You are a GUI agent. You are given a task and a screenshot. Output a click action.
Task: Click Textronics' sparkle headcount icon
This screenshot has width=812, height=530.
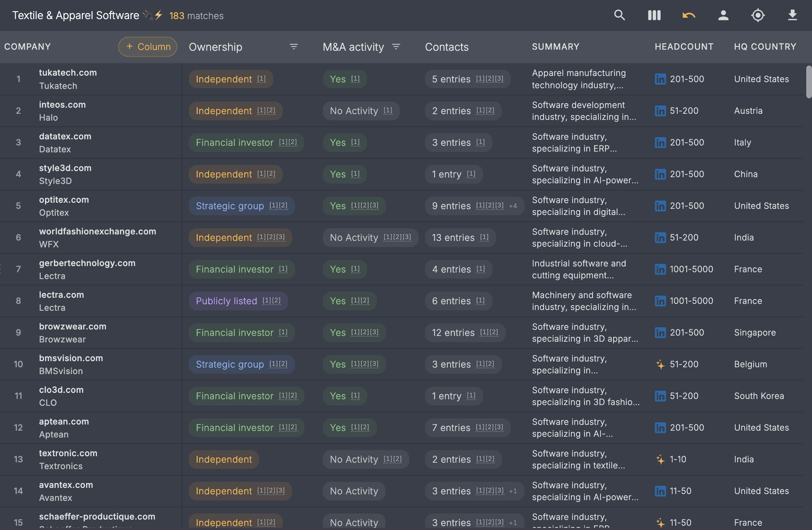tap(660, 459)
